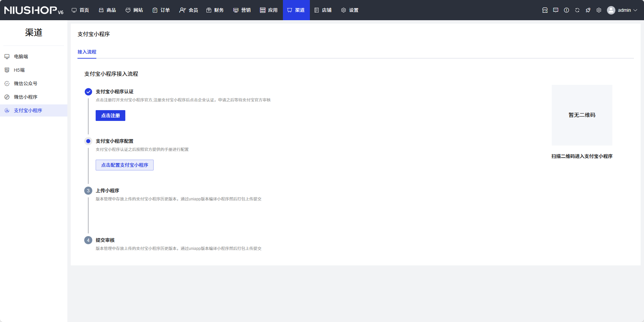Click the admin user avatar
This screenshot has height=322, width=644.
[611, 10]
